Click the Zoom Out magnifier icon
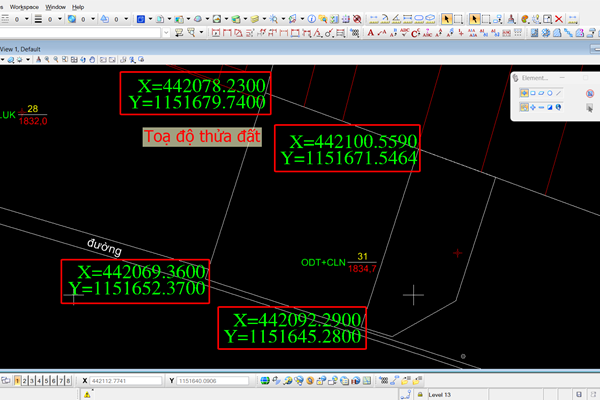The height and width of the screenshot is (400, 600). coord(56,60)
